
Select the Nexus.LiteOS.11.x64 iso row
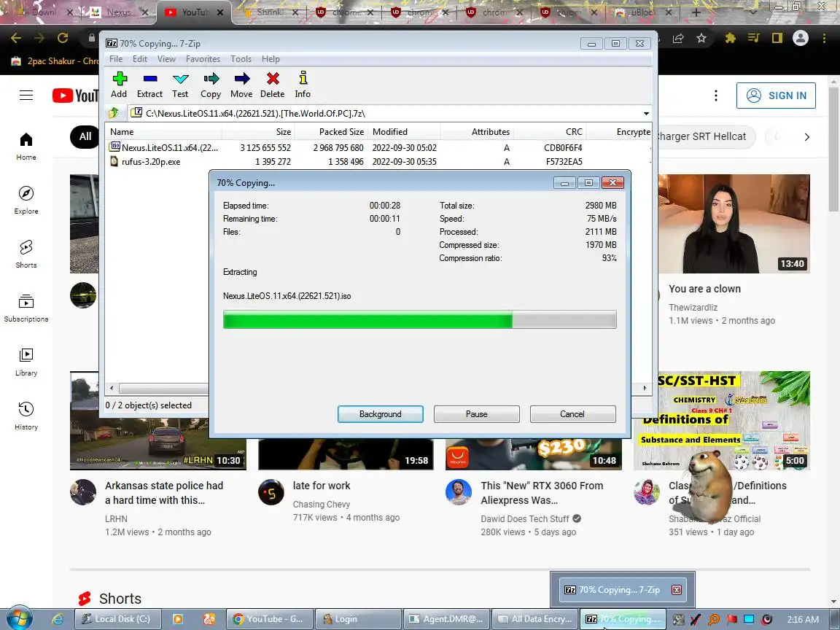tap(378, 147)
